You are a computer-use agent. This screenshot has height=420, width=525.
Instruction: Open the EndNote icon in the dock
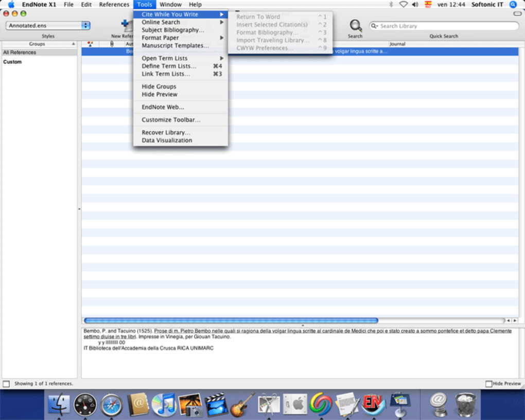click(x=373, y=405)
